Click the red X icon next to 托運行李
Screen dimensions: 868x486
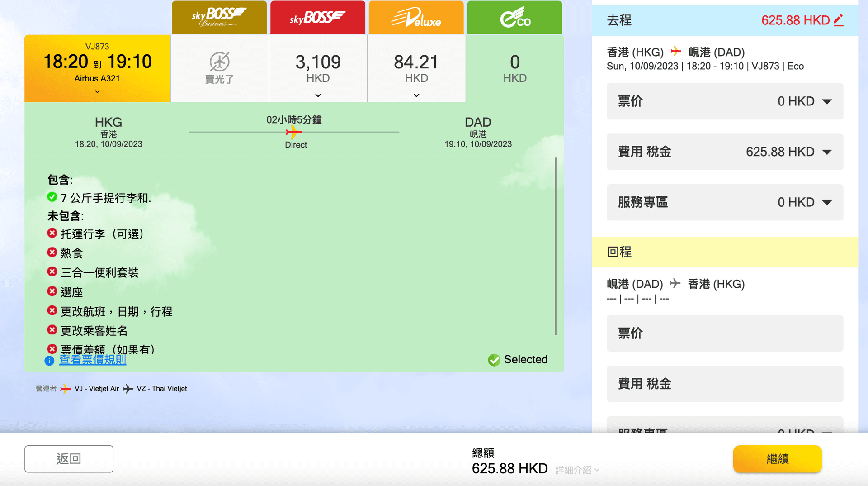coord(52,233)
